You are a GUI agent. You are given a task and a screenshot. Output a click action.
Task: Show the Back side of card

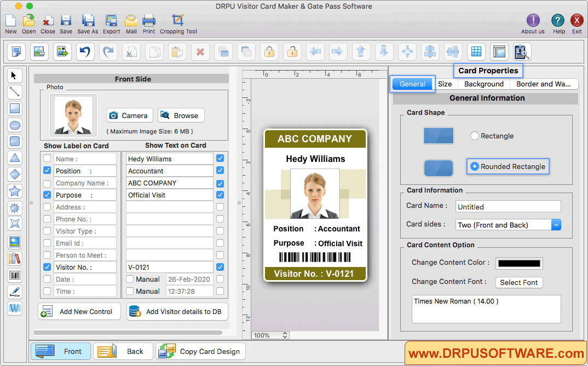pos(123,351)
